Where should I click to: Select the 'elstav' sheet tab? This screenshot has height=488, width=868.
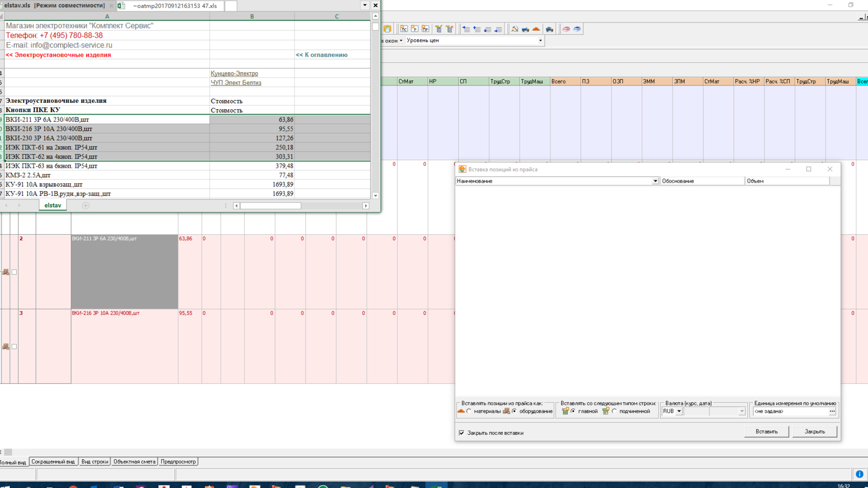pos(53,205)
